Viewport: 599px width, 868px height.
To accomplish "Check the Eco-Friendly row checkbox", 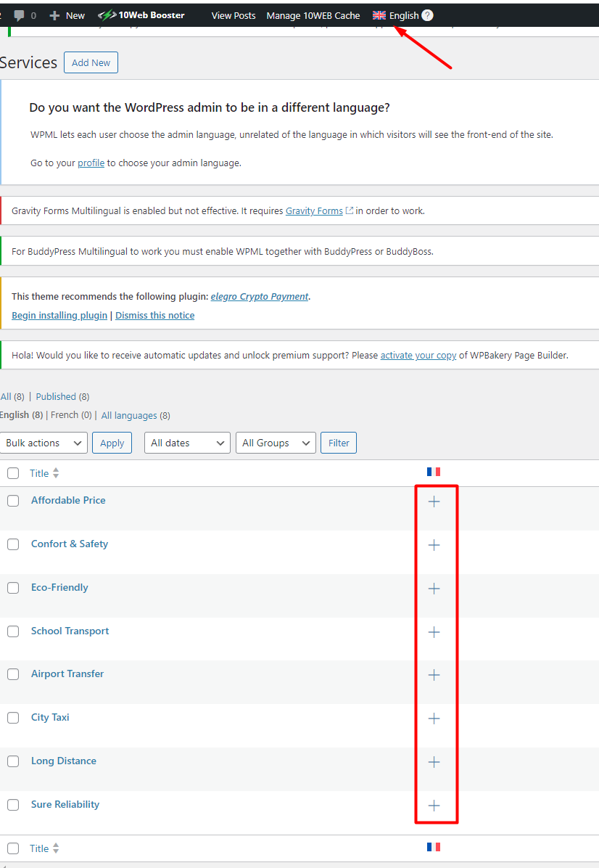I will coord(13,588).
